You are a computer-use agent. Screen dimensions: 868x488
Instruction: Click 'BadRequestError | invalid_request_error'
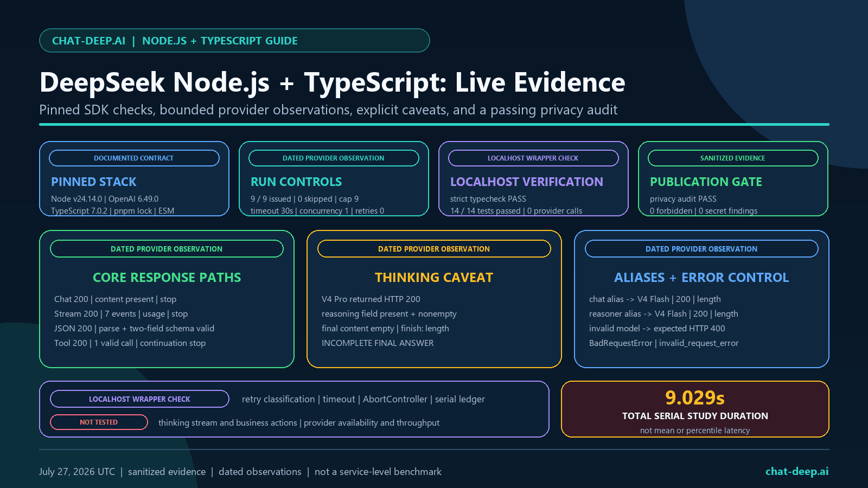pyautogui.click(x=663, y=343)
